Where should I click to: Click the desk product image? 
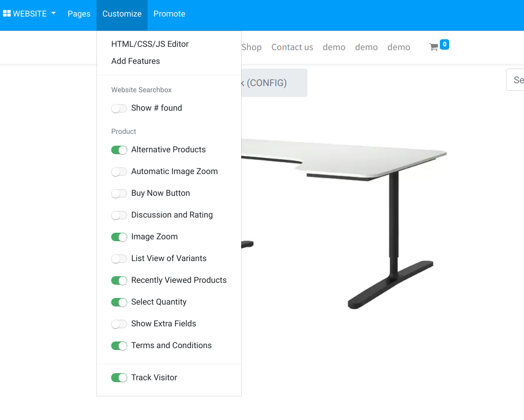(x=344, y=222)
